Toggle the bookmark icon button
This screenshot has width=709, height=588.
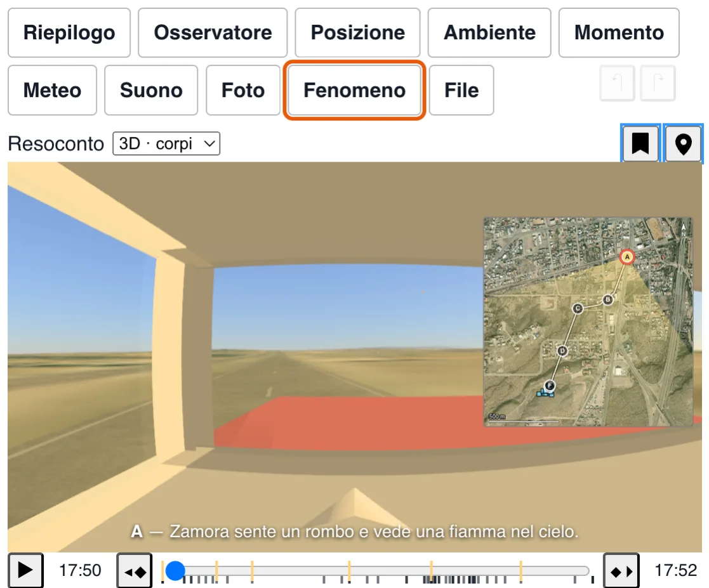(640, 144)
